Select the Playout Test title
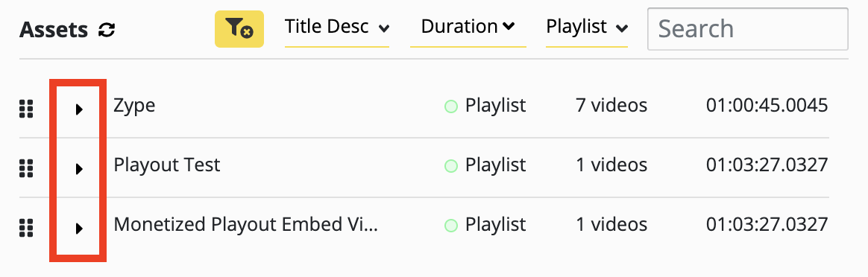 point(167,165)
